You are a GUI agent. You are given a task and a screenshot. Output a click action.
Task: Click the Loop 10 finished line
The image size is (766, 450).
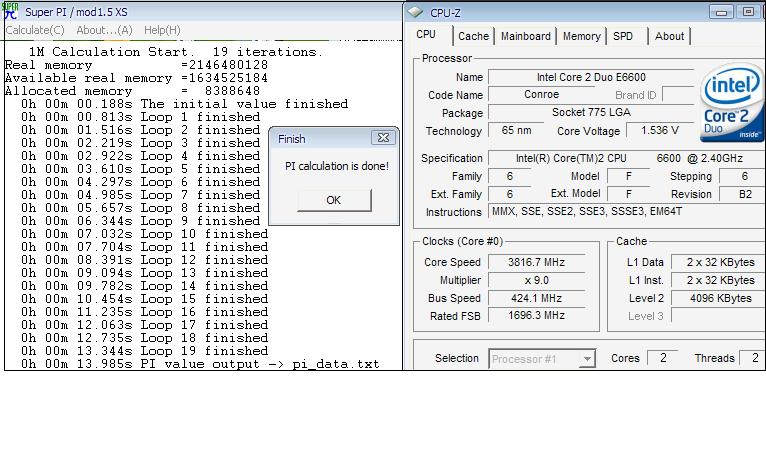[144, 234]
